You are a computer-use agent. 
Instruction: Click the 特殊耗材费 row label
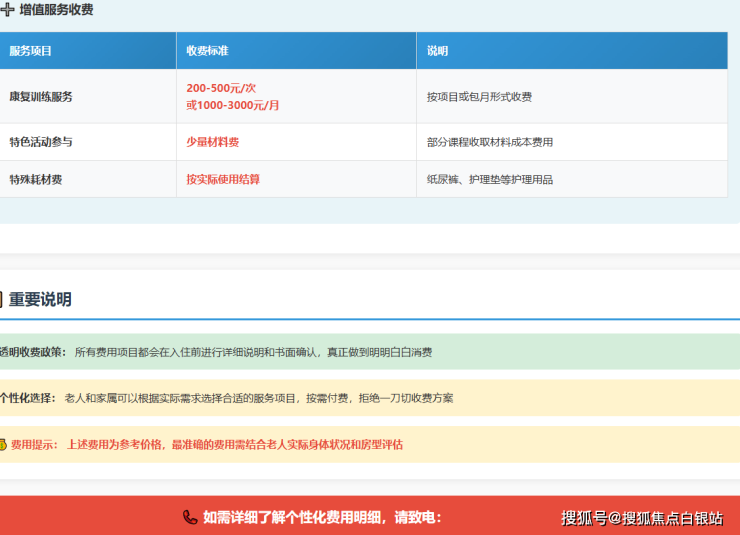[36, 180]
